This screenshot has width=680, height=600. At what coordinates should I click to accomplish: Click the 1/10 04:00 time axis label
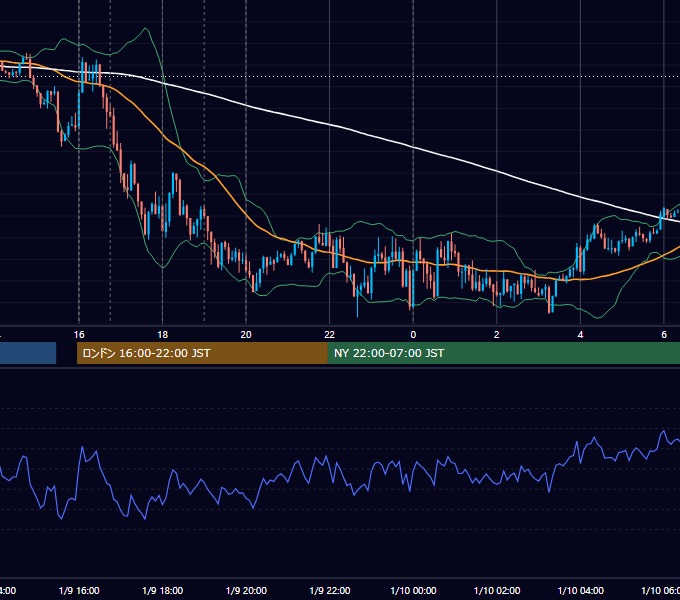[581, 590]
